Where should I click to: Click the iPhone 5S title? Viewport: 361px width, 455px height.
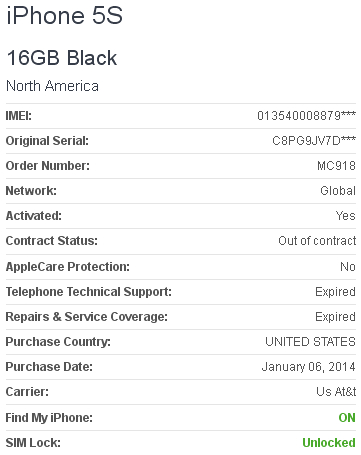point(65,15)
